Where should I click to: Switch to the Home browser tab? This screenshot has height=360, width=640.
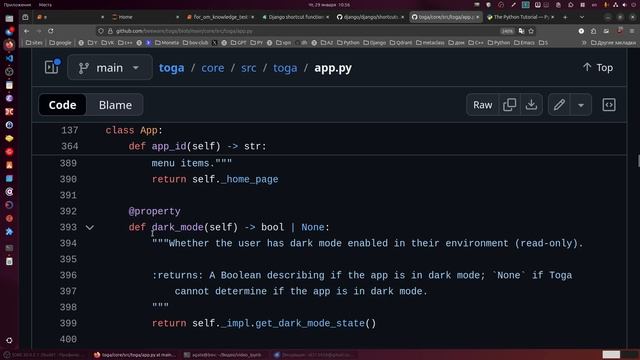pos(144,17)
